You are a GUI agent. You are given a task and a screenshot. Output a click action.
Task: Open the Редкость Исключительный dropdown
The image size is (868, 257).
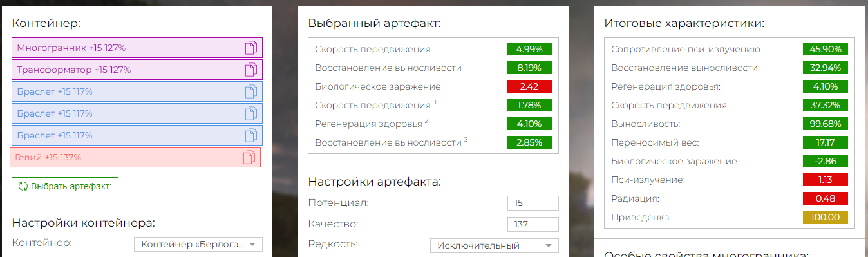coord(495,245)
